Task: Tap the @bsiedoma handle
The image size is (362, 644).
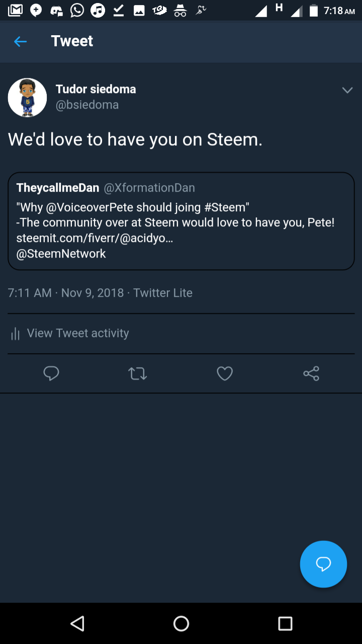Action: pyautogui.click(x=87, y=105)
